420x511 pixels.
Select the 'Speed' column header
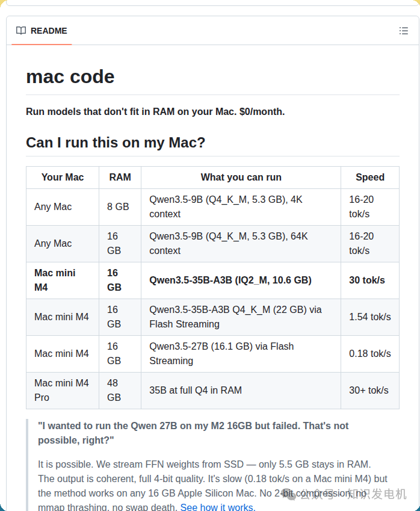click(x=369, y=177)
